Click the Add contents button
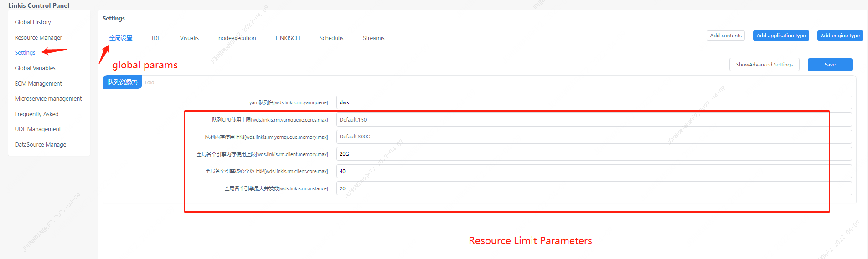This screenshot has width=868, height=259. pos(726,36)
